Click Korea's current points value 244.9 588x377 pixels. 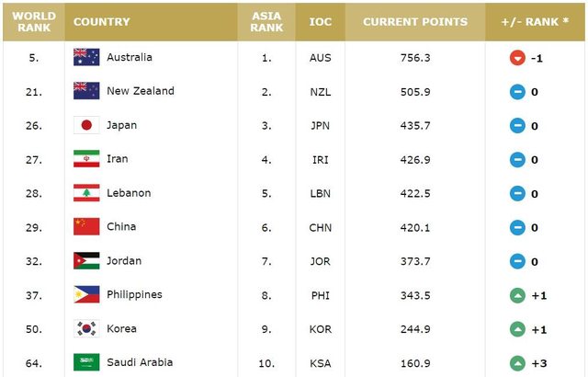tap(415, 329)
